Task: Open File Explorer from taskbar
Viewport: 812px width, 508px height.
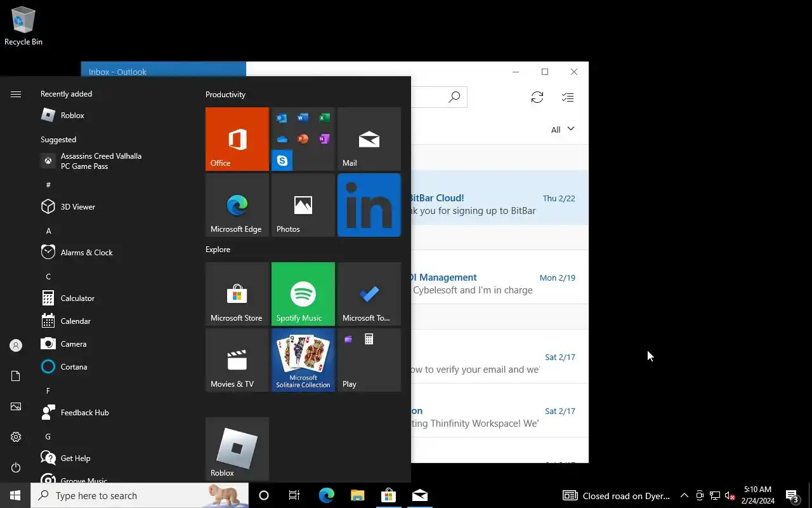Action: (357, 495)
